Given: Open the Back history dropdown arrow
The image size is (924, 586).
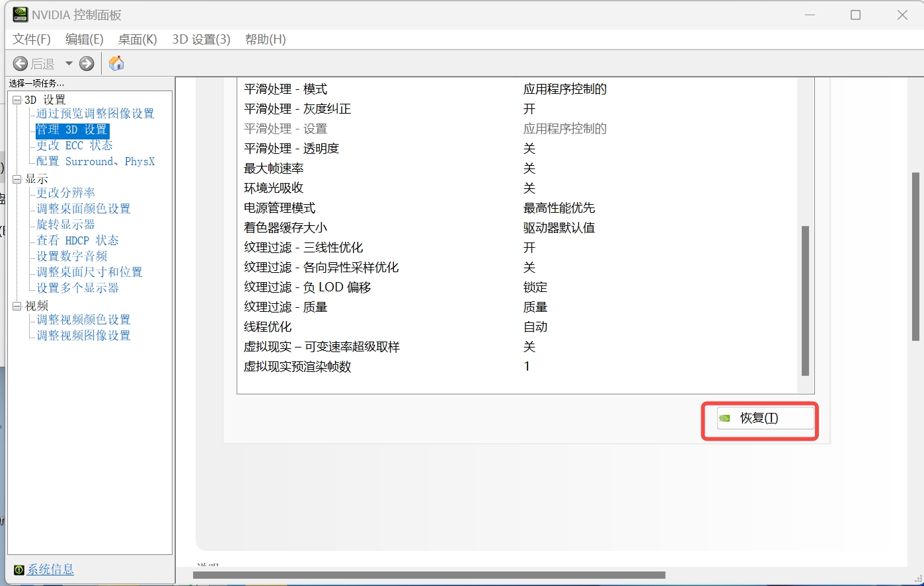Looking at the screenshot, I should (x=69, y=63).
